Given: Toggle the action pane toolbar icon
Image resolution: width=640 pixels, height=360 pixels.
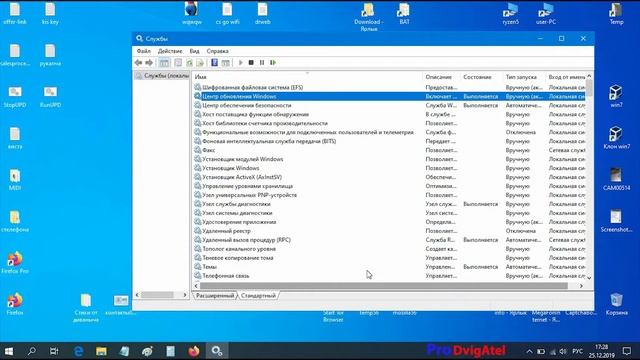Looking at the screenshot, I should [225, 62].
